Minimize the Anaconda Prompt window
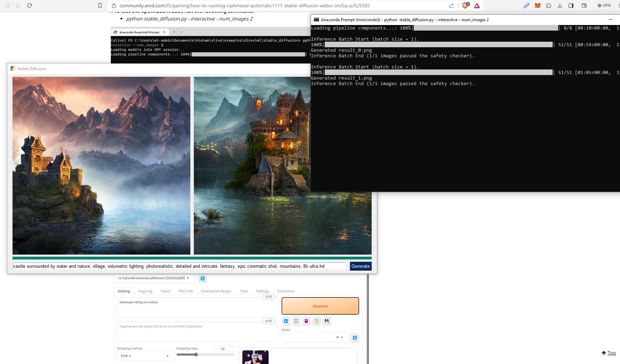The image size is (620, 364). [611, 20]
